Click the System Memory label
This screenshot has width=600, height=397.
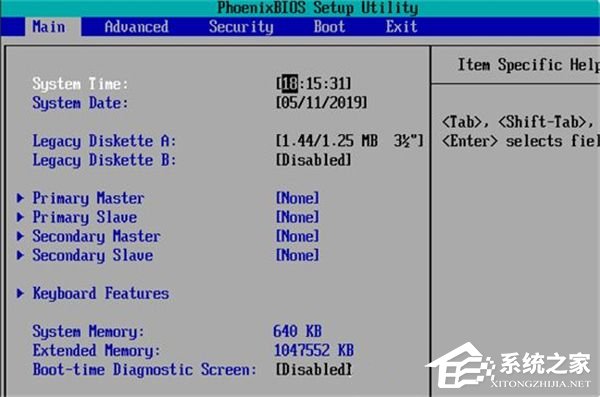pyautogui.click(x=88, y=332)
